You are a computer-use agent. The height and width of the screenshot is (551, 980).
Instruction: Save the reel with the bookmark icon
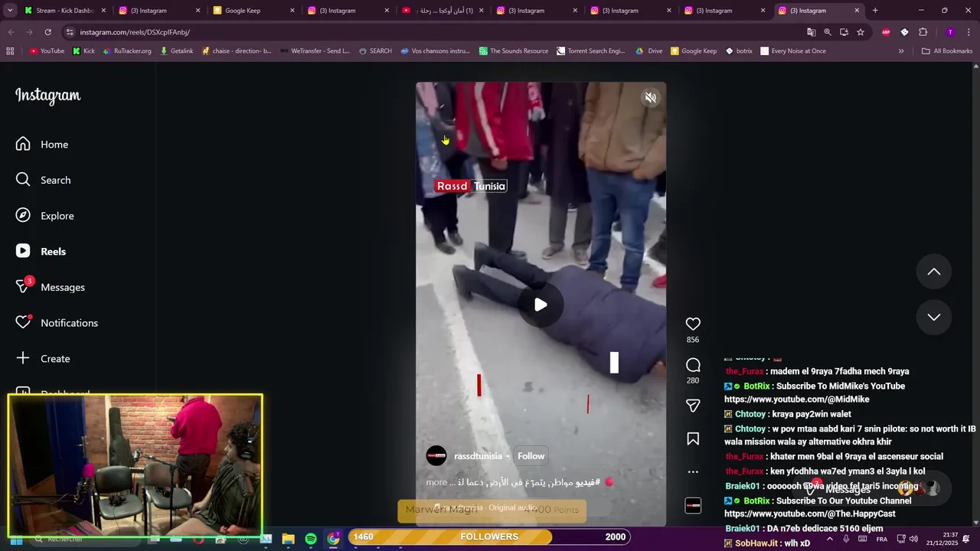click(693, 439)
